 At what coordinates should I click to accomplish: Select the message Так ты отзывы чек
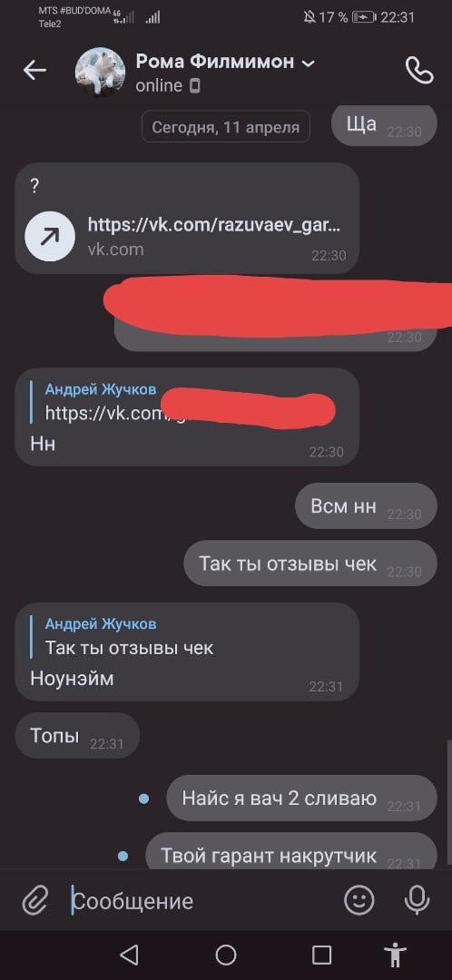click(310, 563)
